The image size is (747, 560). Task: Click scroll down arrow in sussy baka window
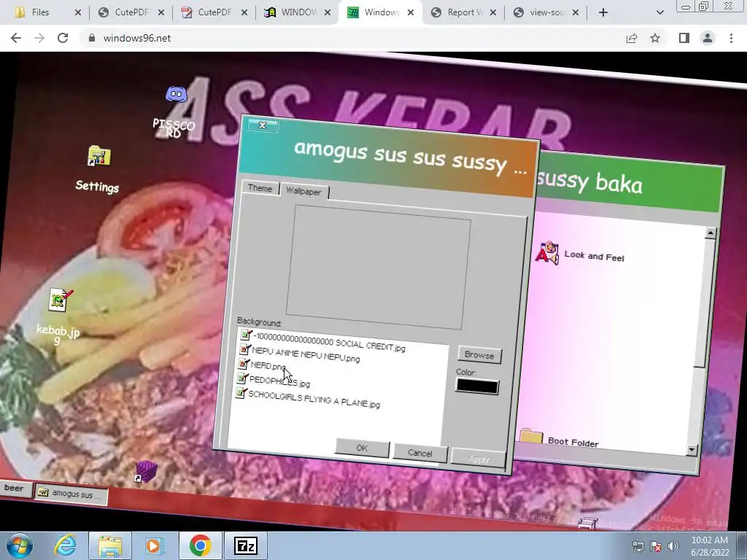click(x=692, y=449)
